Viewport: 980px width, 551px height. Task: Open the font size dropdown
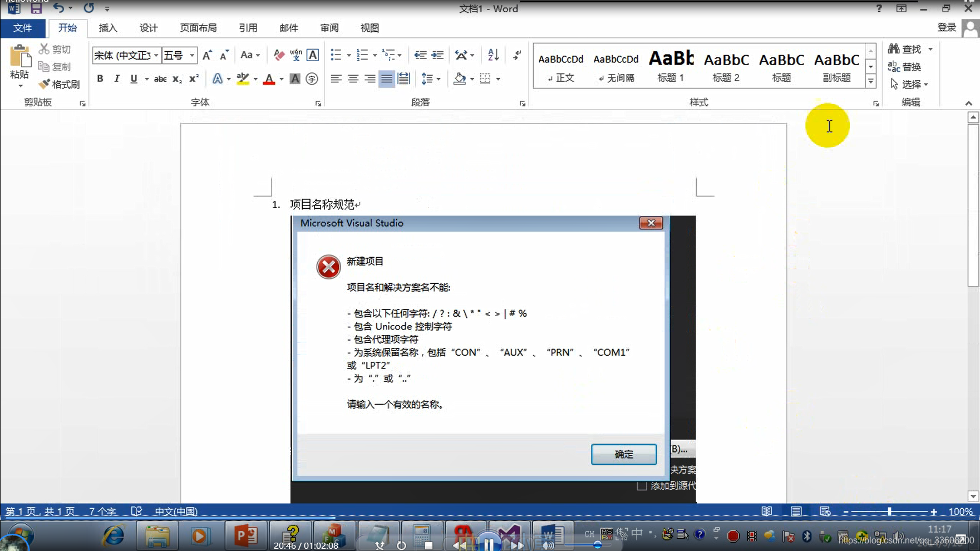click(x=191, y=55)
